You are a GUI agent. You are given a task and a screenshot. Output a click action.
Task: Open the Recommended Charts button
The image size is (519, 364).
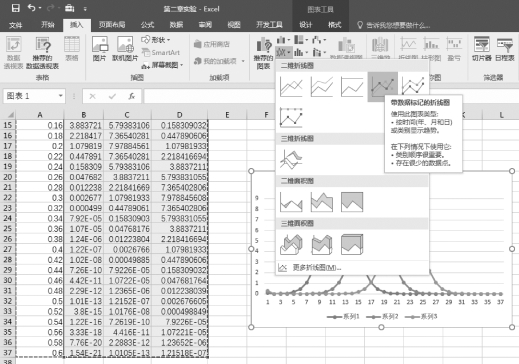click(x=263, y=53)
